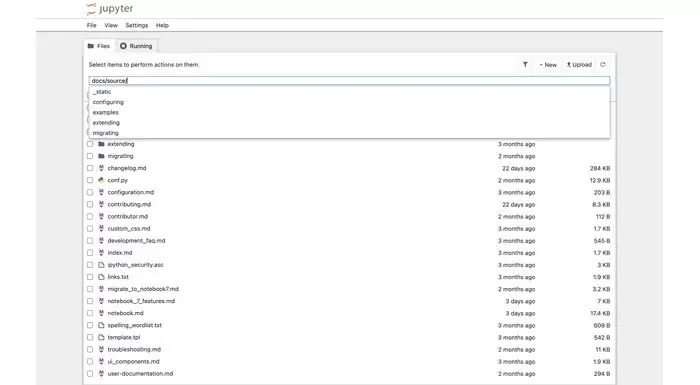Click the conf.py Python file icon
Image resolution: width=700 pixels, height=385 pixels.
click(101, 180)
